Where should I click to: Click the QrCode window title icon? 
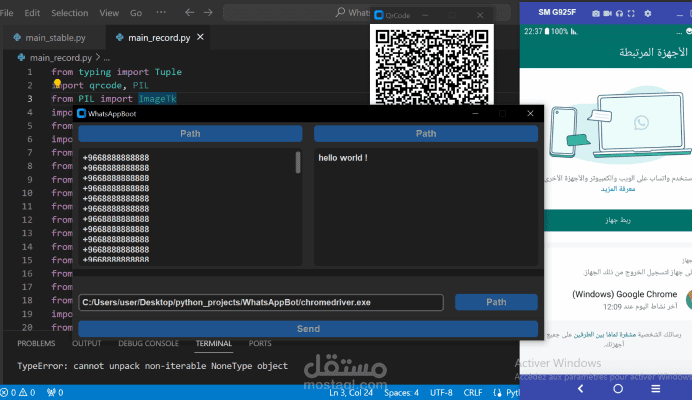point(379,15)
